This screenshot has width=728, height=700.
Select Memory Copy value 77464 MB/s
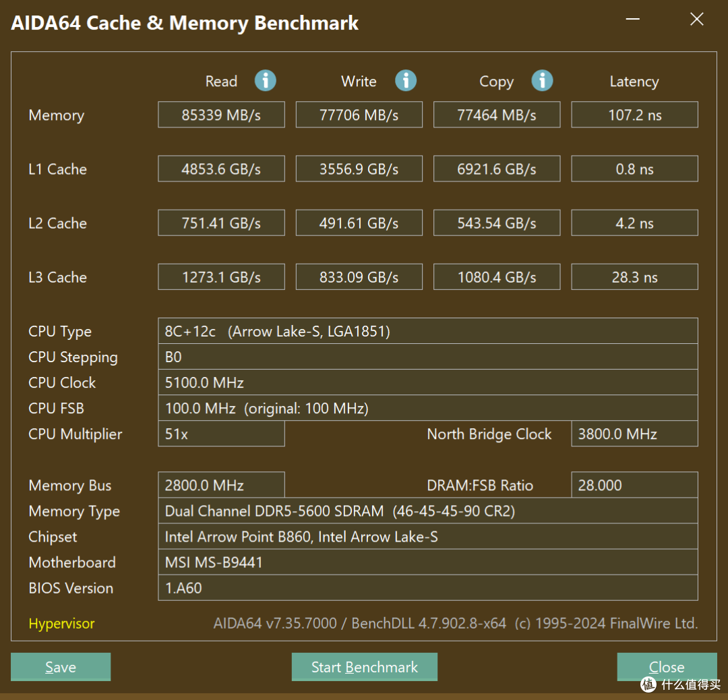[x=497, y=115]
